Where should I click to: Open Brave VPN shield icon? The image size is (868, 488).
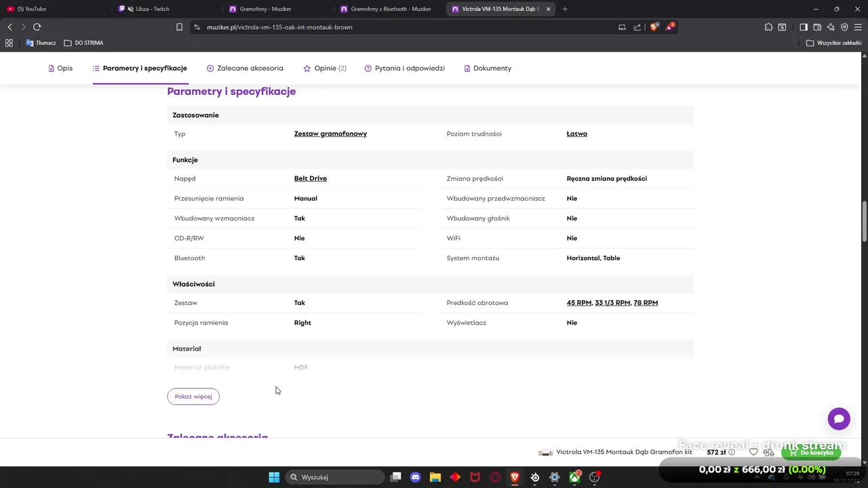tap(844, 27)
